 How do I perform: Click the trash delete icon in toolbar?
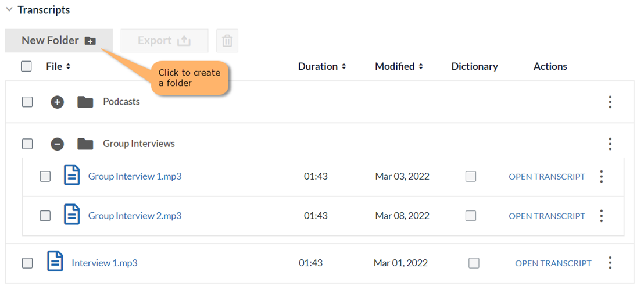coord(227,41)
